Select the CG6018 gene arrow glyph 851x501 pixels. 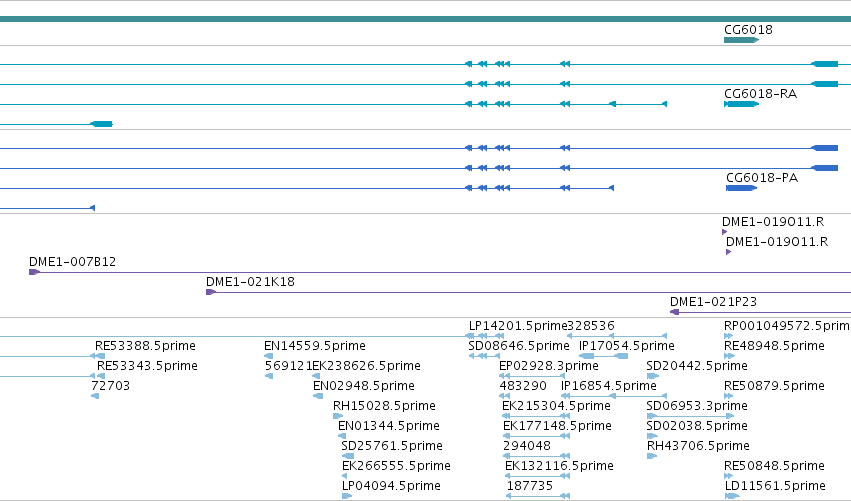(741, 40)
